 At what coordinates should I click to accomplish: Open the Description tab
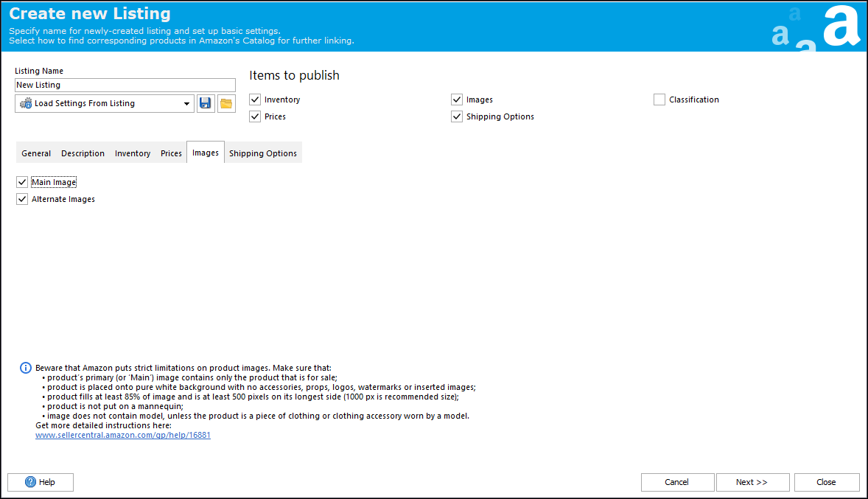point(83,153)
